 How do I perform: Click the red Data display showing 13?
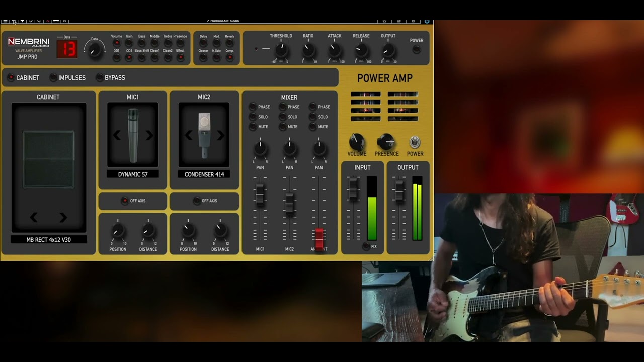(x=67, y=49)
